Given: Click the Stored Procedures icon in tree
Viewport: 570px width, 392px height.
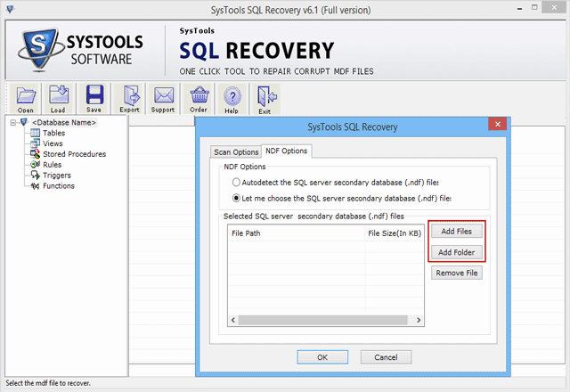Looking at the screenshot, I should click(x=36, y=154).
